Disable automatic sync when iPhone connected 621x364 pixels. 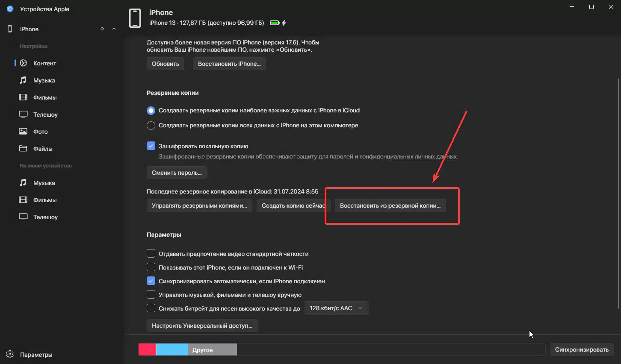pos(151,281)
